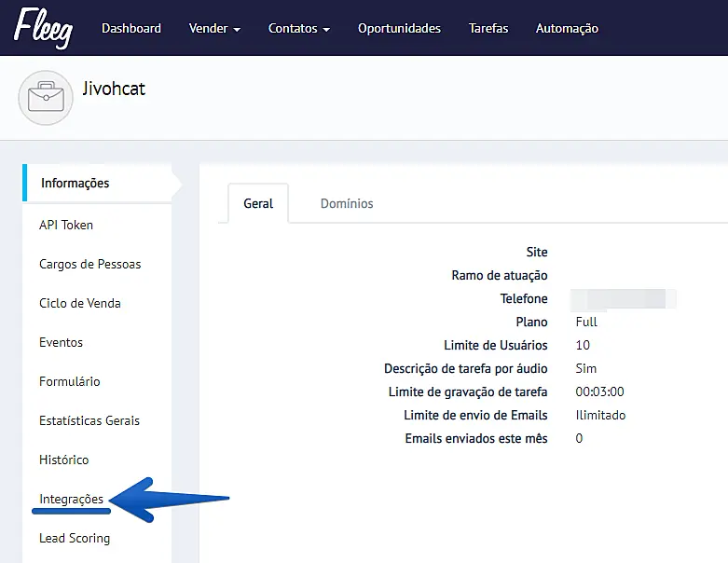Go to Oportunidades in the top navigation
Viewport: 728px width, 563px height.
[399, 29]
